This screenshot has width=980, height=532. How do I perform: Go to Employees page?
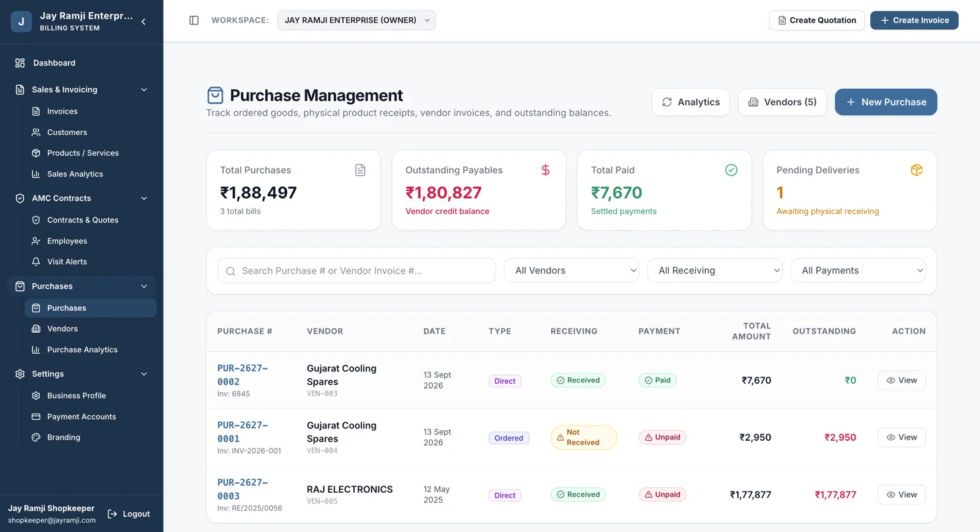coord(90,241)
